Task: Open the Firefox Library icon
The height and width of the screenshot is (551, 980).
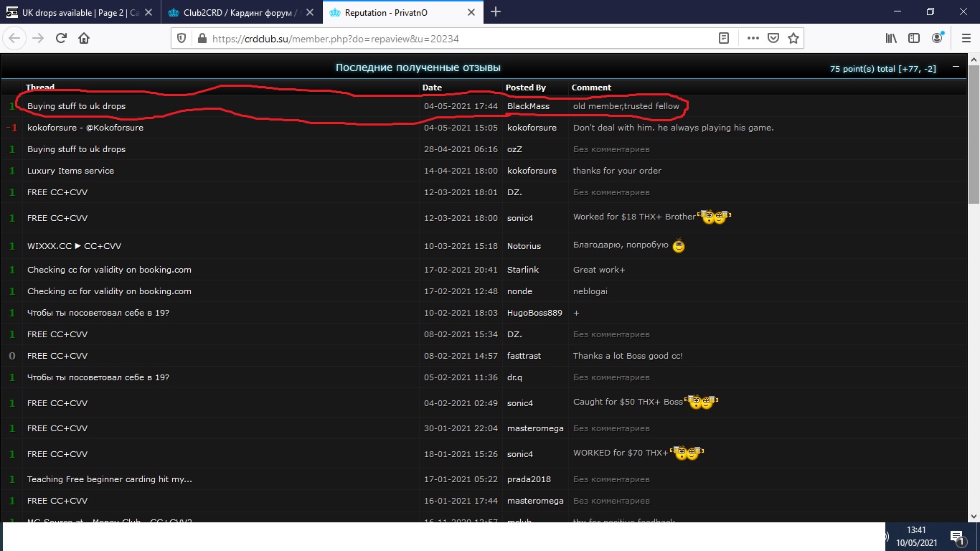Action: point(891,39)
